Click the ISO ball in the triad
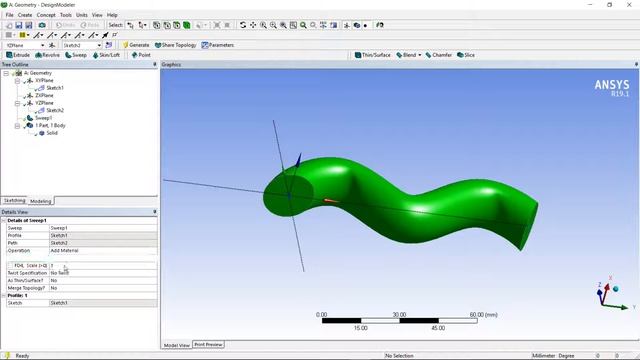Screen dimensions: 640x360 [x=616, y=289]
